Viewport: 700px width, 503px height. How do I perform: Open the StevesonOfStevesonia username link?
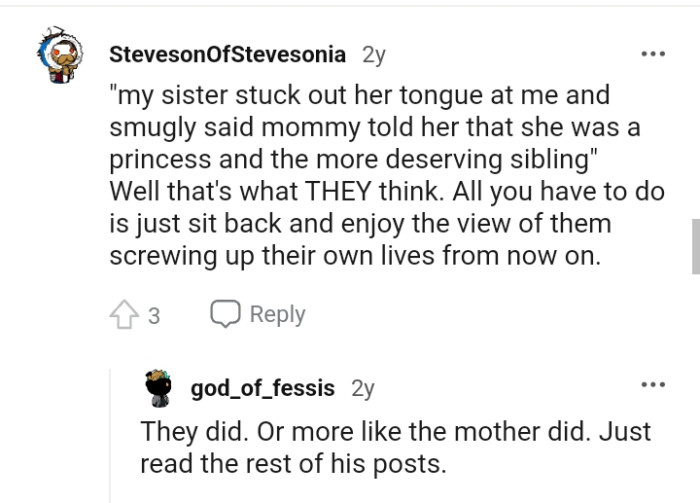click(x=227, y=54)
